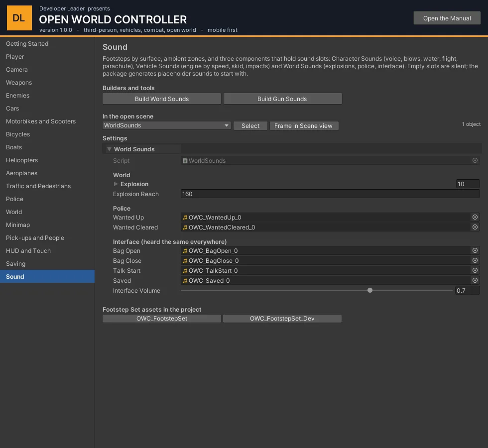Click Build World Sounds button
Viewport: 488px width, 448px height.
click(x=162, y=99)
